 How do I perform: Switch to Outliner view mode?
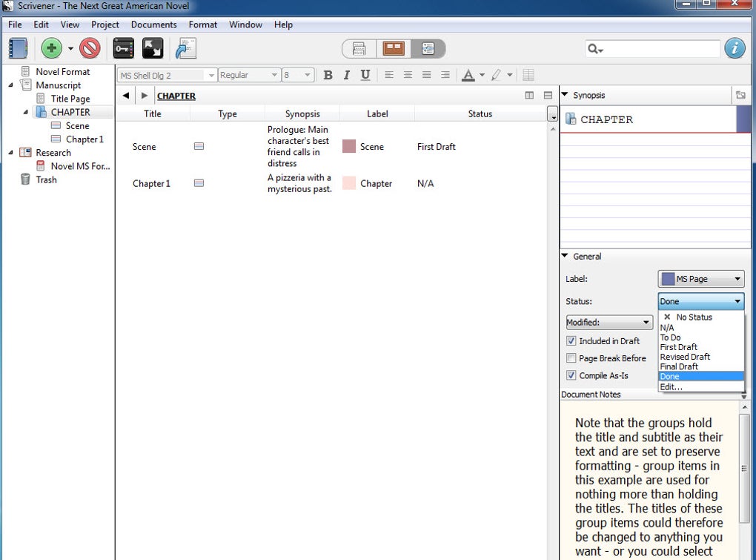coord(428,49)
